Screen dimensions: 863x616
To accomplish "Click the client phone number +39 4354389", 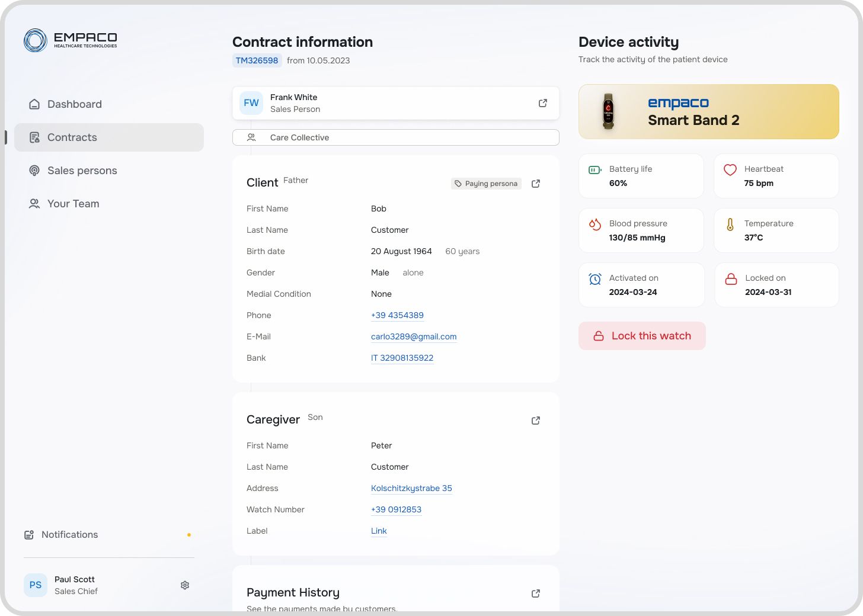I will coord(397,315).
